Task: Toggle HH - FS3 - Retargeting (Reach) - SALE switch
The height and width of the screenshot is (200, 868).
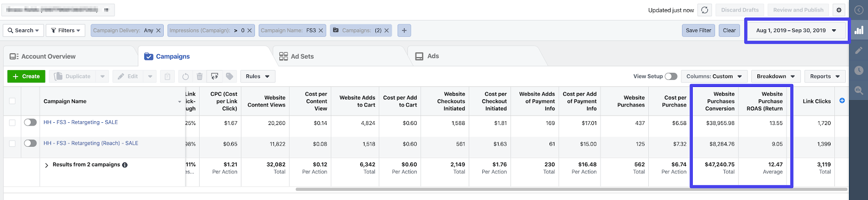Action: (30, 143)
